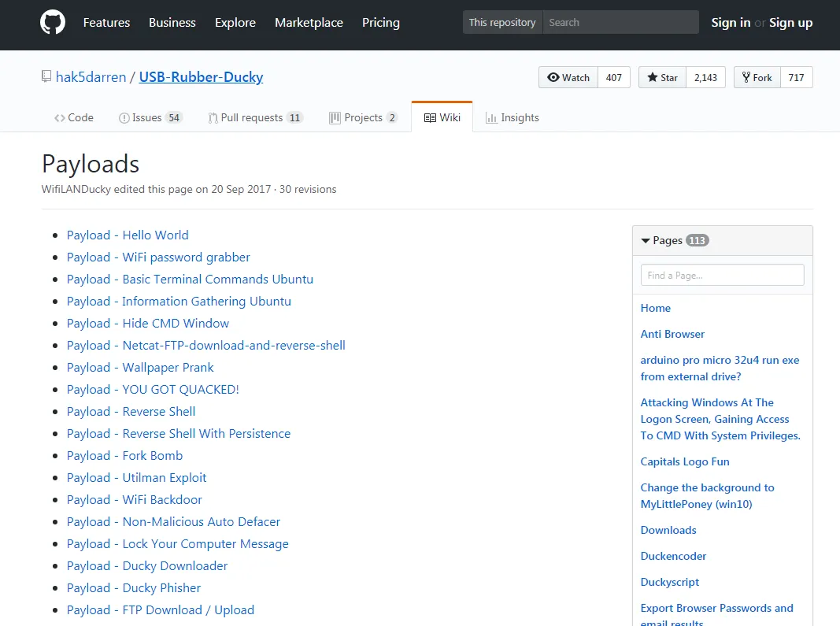Click the Sign up link

pos(790,23)
